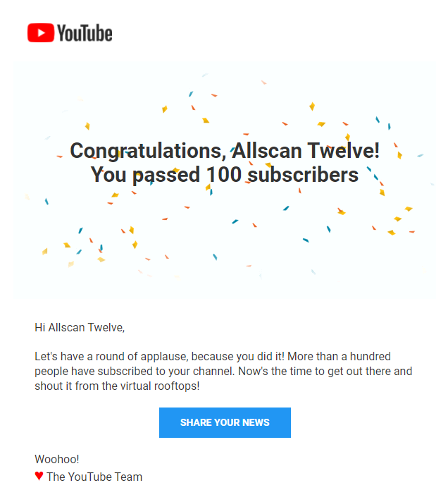Select the 'Congratulations, Allscan Twelve!' headline line
This screenshot has width=448, height=490.
(225, 152)
